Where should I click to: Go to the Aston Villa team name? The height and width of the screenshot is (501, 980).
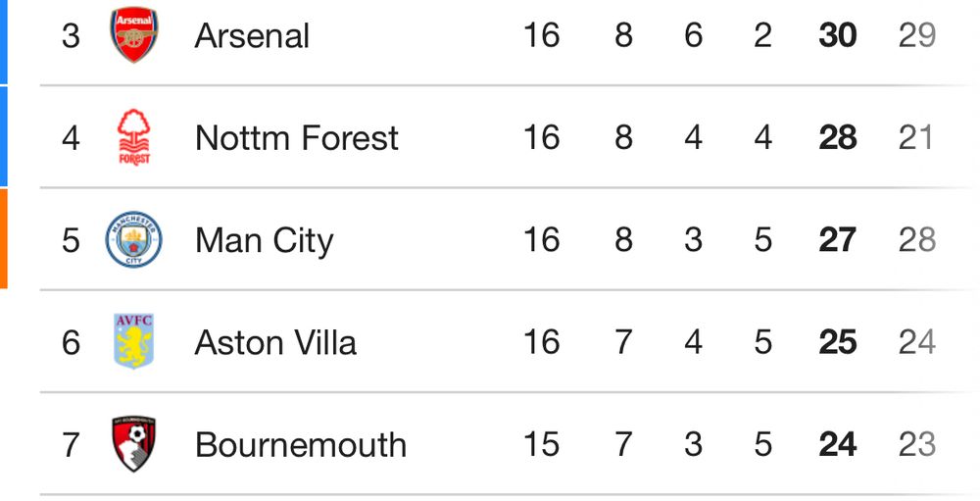click(x=275, y=343)
